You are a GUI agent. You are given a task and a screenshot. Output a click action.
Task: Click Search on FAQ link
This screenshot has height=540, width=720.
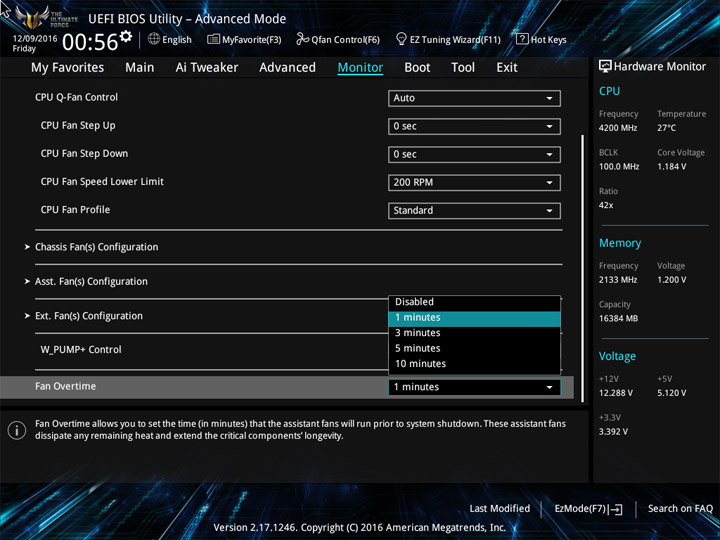pos(681,509)
